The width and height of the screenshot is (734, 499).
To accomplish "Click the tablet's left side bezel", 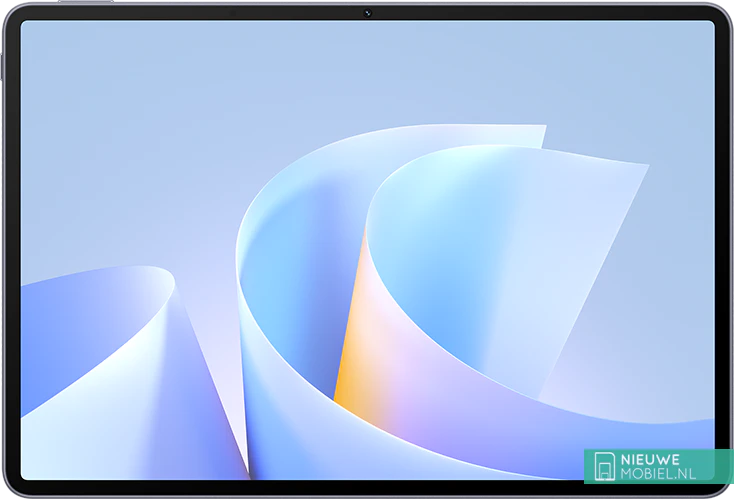I will pos(10,250).
